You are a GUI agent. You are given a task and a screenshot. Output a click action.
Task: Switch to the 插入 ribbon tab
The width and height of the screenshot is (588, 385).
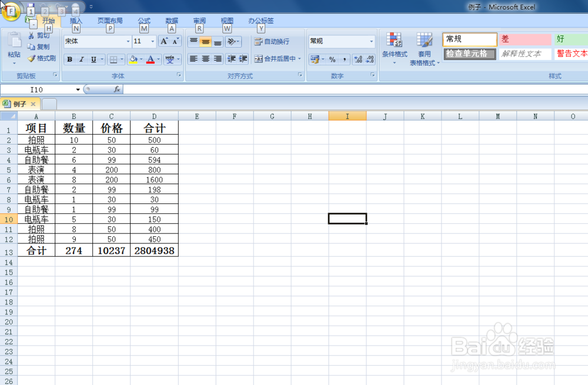coord(76,21)
